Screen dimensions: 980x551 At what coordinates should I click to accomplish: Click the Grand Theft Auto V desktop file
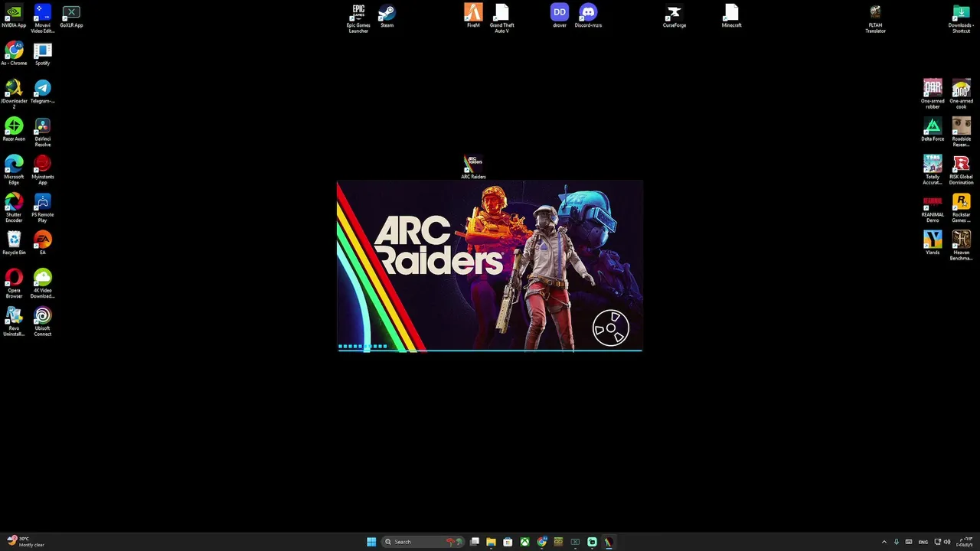coord(501,18)
